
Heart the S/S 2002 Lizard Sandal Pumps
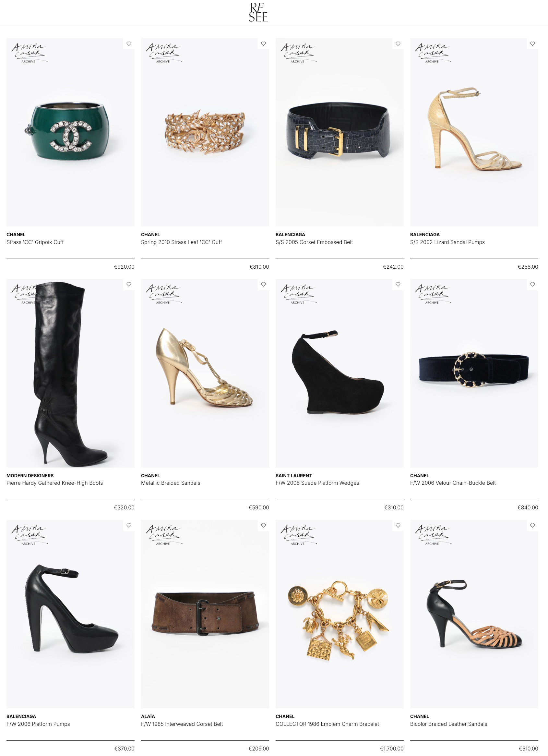[x=533, y=44]
